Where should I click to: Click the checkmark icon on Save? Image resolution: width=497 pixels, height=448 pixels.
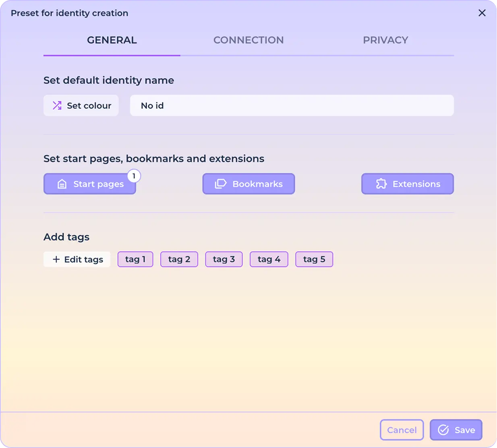click(443, 430)
